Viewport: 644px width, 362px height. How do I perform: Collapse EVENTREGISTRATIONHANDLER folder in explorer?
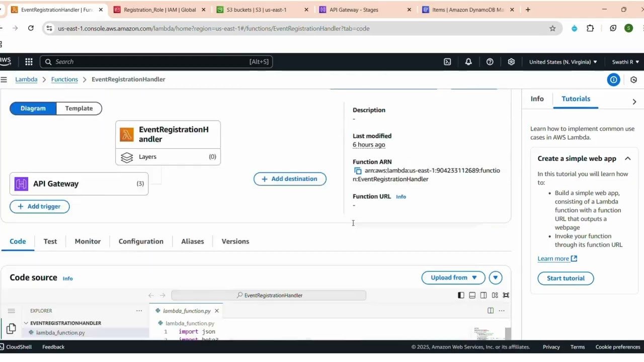click(x=26, y=323)
